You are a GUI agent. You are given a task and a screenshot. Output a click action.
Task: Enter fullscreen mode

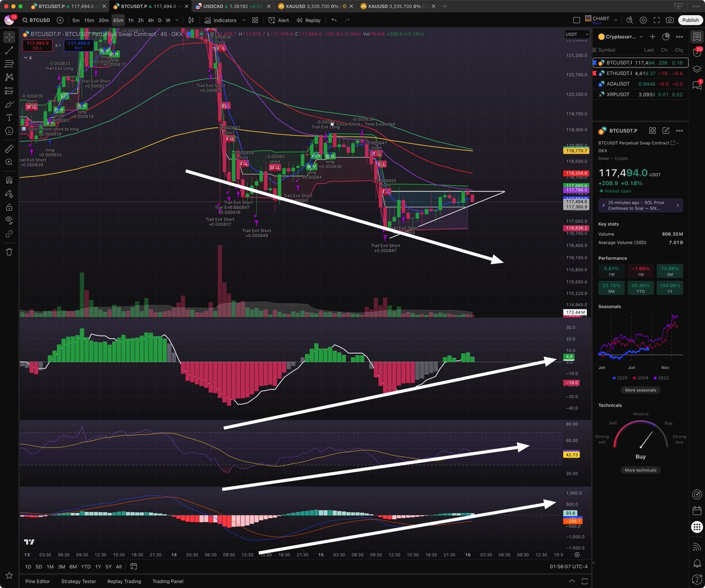tap(657, 20)
